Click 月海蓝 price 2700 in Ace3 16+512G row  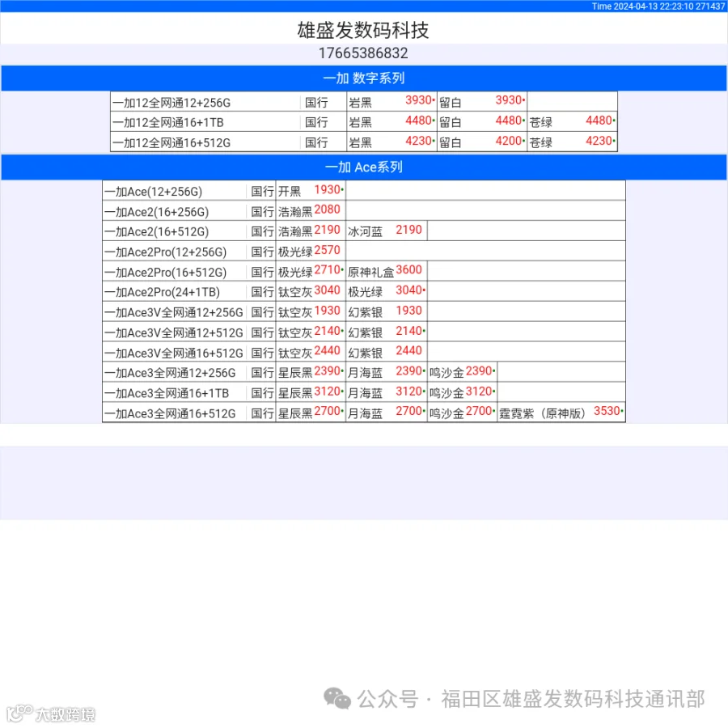pyautogui.click(x=408, y=412)
